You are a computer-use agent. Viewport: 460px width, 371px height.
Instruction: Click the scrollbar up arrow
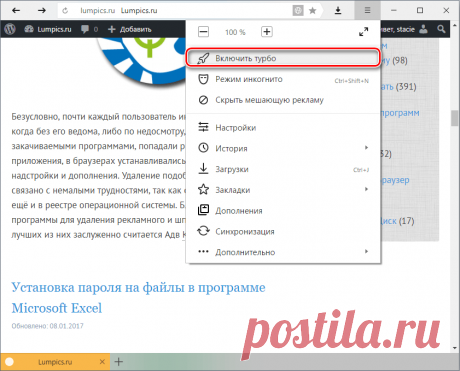455,25
